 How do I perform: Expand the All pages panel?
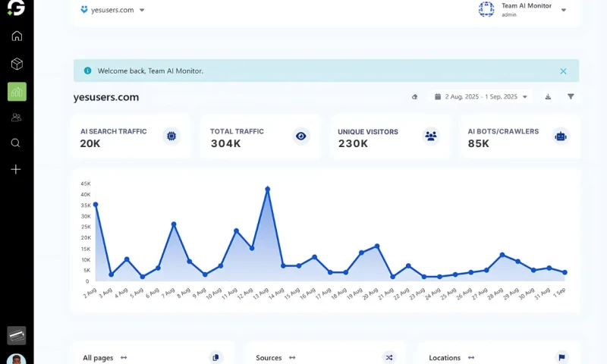click(x=124, y=358)
